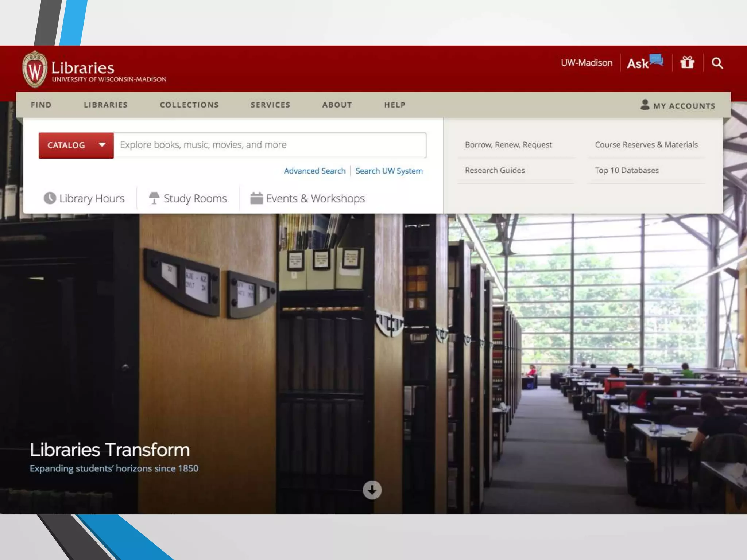This screenshot has height=560, width=747.
Task: Open the Ask chat bubble icon
Action: coord(656,60)
